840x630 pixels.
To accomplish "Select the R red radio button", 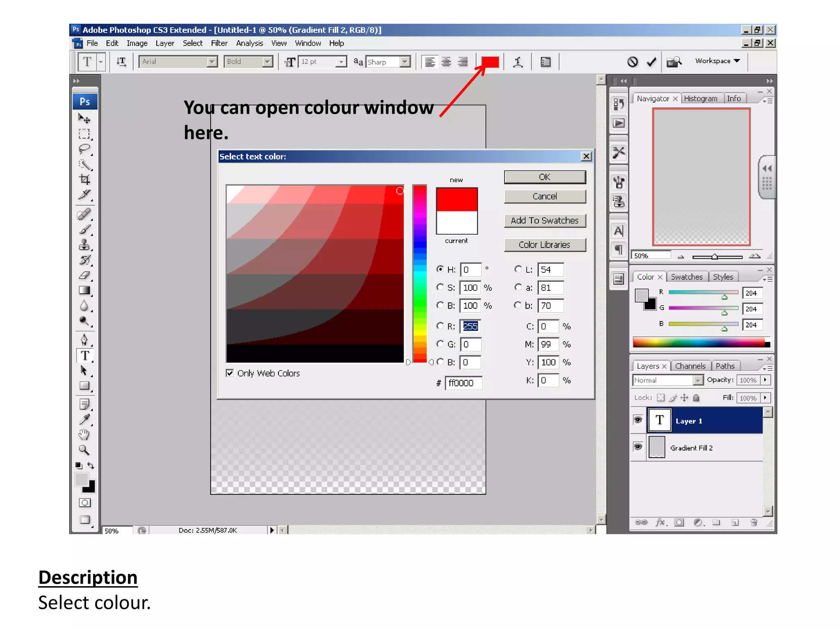I will pyautogui.click(x=440, y=326).
